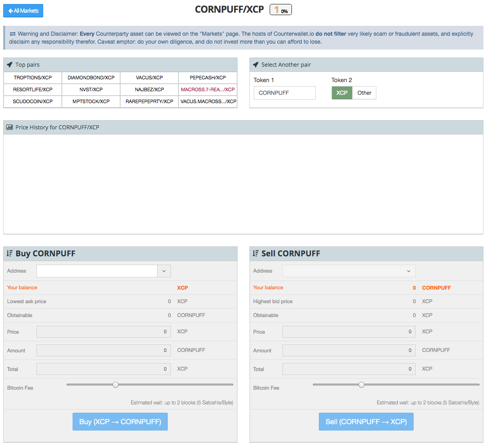This screenshot has width=487, height=448.
Task: Open the VACUS/XCP pair
Action: (x=150, y=78)
